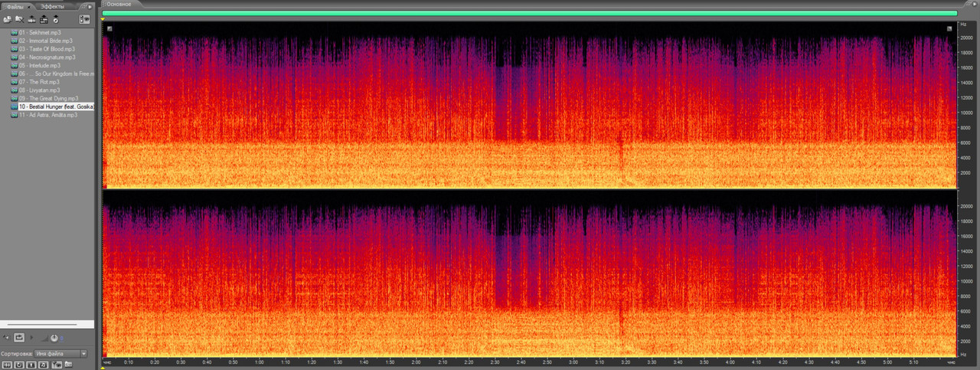Click the green zoom navigation bar
This screenshot has height=370, width=980.
(x=529, y=13)
